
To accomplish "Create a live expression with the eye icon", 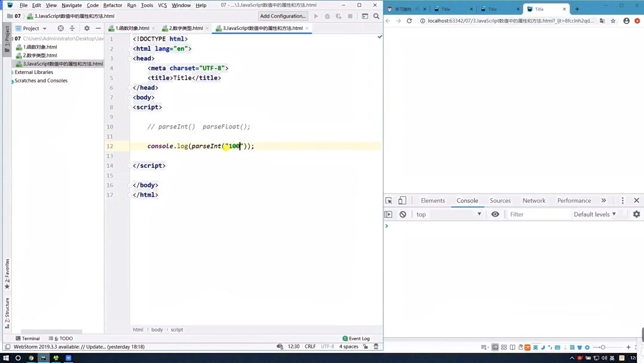I will (x=494, y=214).
